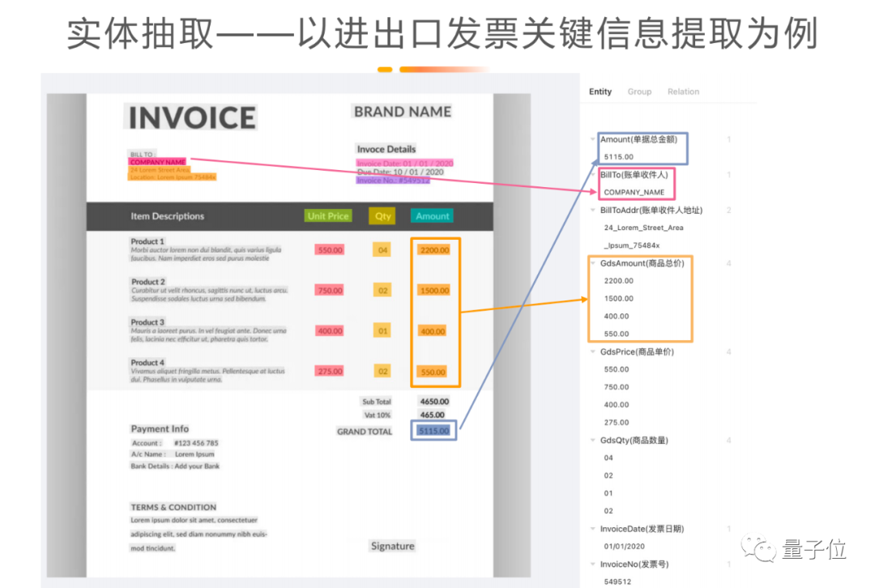Click Product 3 quantity 01 on invoice
This screenshot has height=588, width=875.
[x=382, y=330]
